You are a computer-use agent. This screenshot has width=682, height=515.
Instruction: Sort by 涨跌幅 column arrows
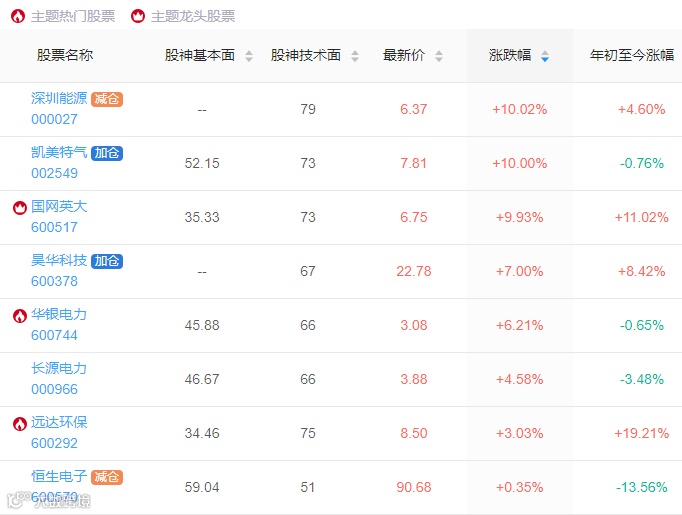pos(545,56)
